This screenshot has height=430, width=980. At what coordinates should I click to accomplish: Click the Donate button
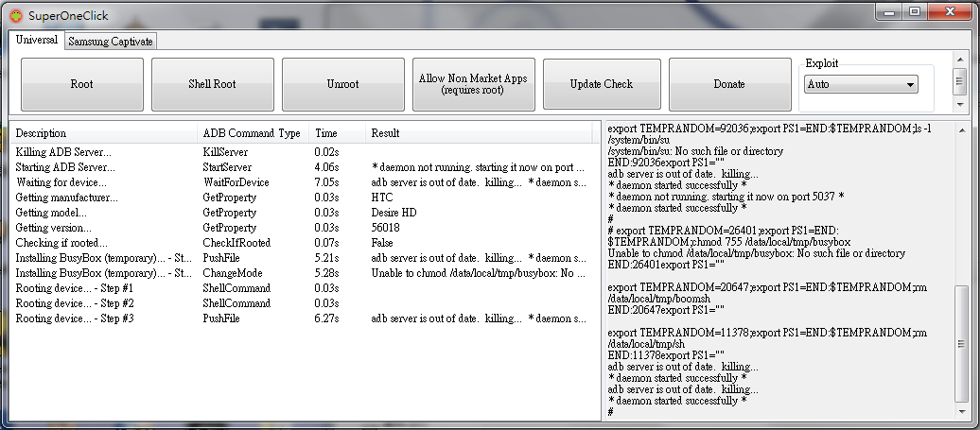(729, 84)
